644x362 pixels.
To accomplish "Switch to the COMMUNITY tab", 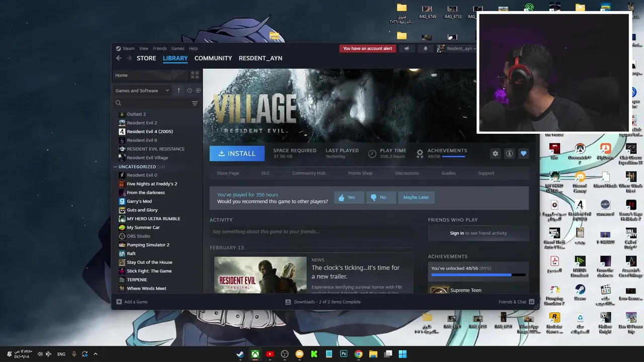I will pyautogui.click(x=213, y=58).
